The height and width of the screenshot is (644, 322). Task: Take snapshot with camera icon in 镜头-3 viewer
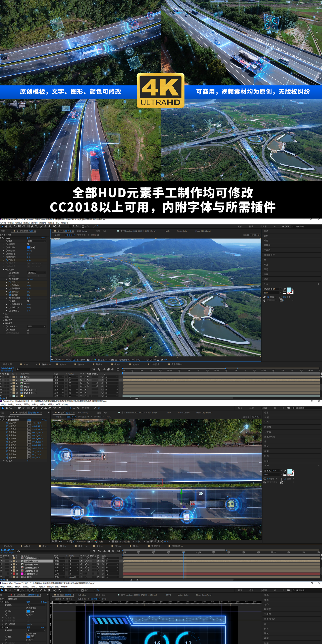coord(89,542)
